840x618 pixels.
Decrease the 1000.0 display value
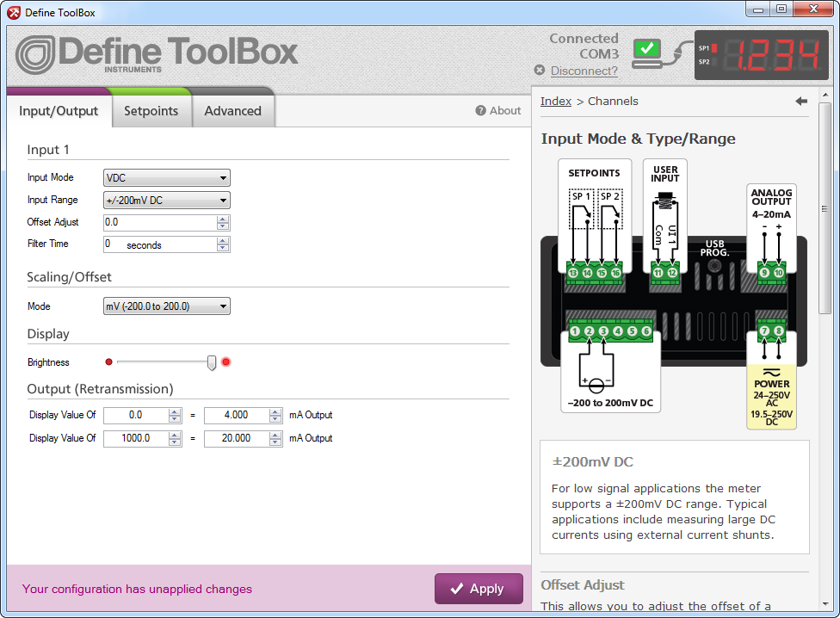[175, 442]
